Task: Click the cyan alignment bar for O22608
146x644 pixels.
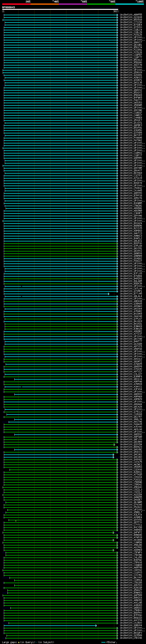Action: click(60, 17)
